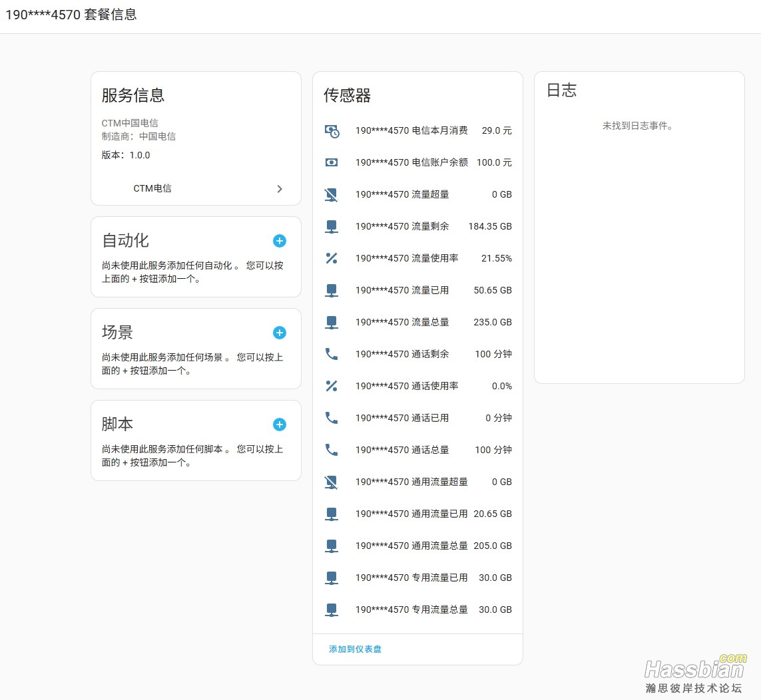Click the 0.0% call usage value

point(502,386)
